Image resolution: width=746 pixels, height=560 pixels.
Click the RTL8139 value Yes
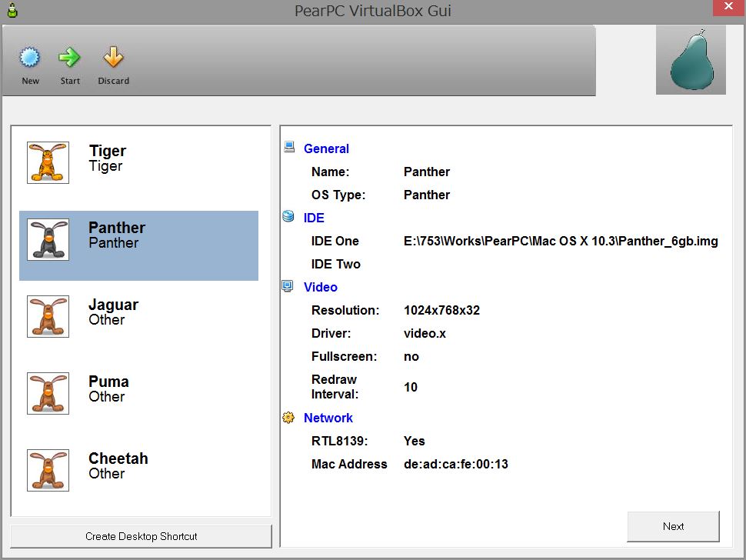(415, 441)
